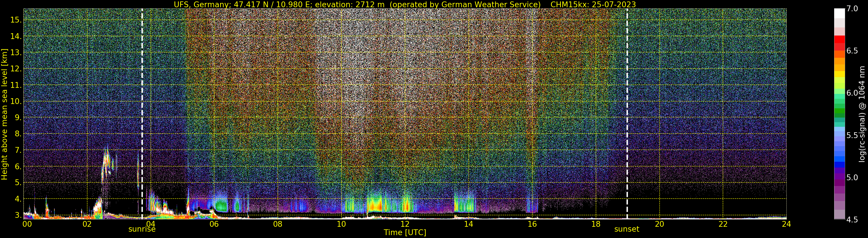Click the time axis tick '20'
The width and height of the screenshot is (868, 238).
(x=659, y=224)
